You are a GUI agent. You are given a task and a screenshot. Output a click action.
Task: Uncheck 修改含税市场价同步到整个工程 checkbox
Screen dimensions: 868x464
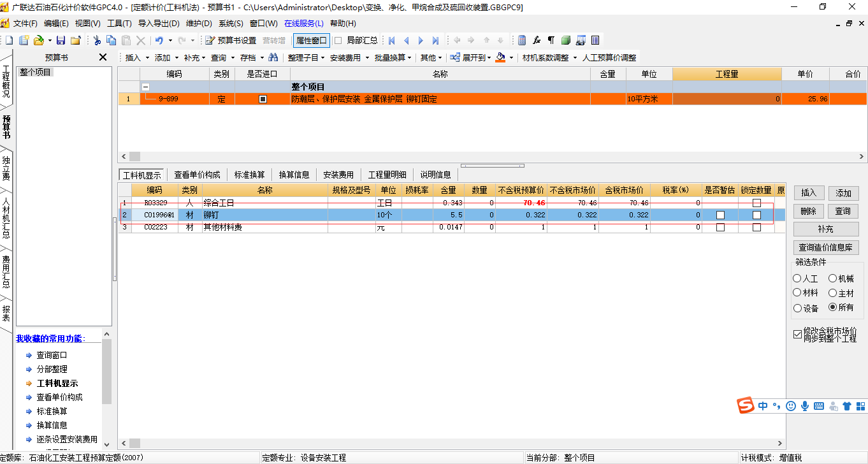(798, 334)
